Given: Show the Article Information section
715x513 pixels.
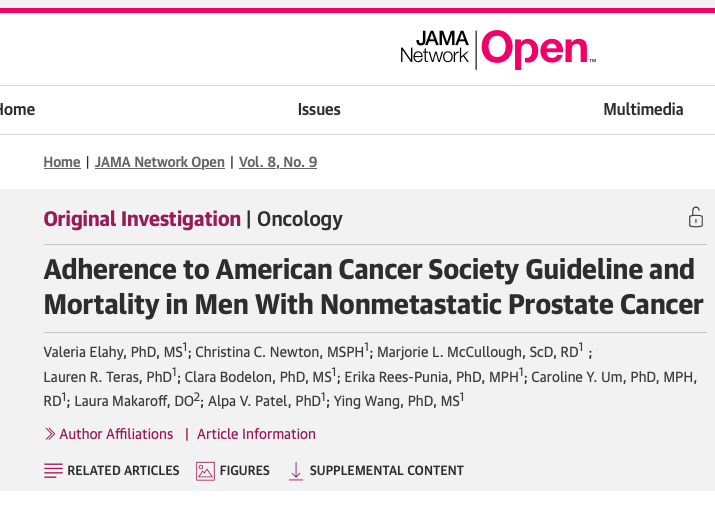Looking at the screenshot, I should point(256,434).
